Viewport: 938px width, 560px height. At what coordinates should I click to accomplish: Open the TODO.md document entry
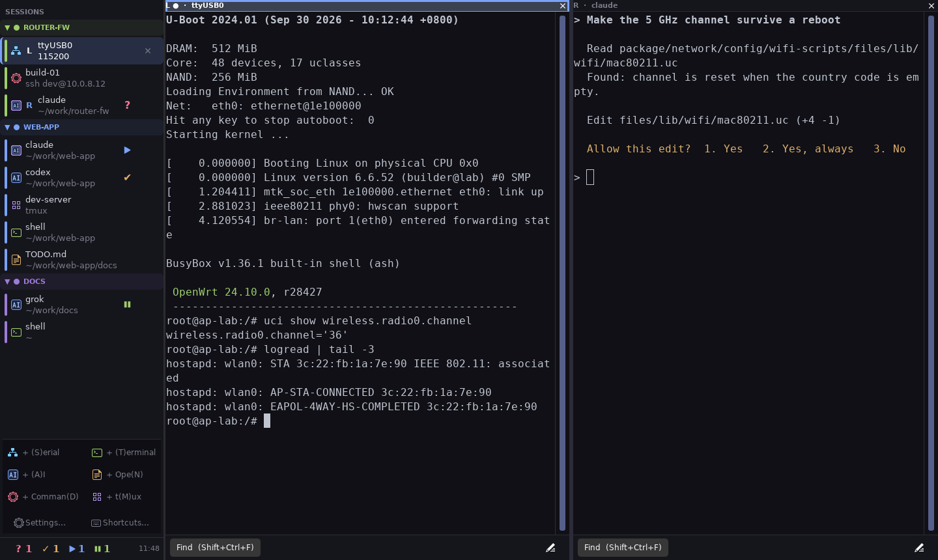click(x=81, y=260)
